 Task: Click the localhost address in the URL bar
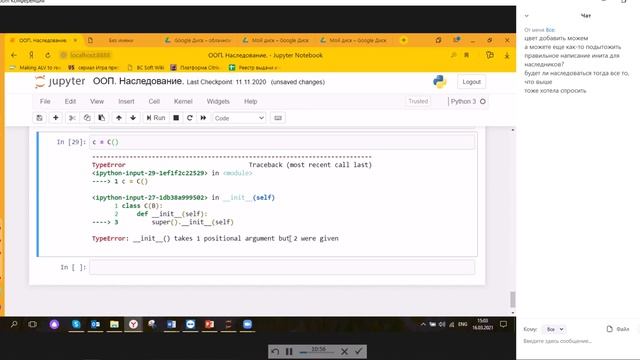[x=90, y=55]
